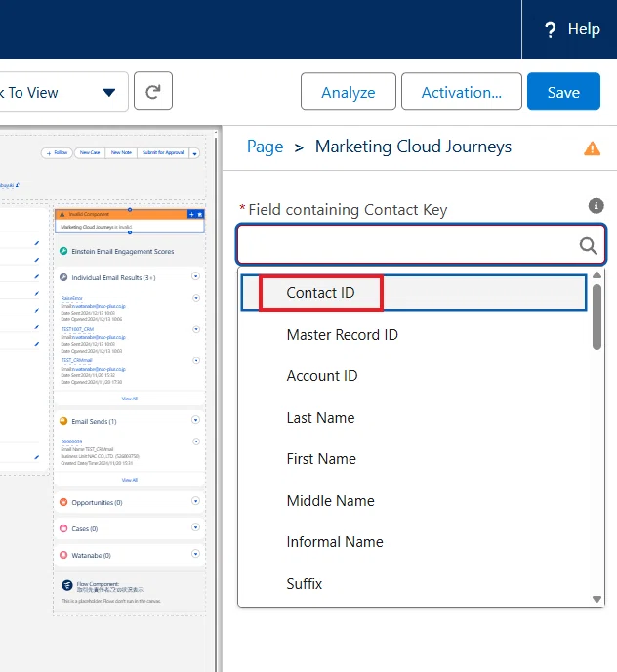Open the Email Sends header menu arrow
Image resolution: width=617 pixels, height=672 pixels.
(196, 420)
